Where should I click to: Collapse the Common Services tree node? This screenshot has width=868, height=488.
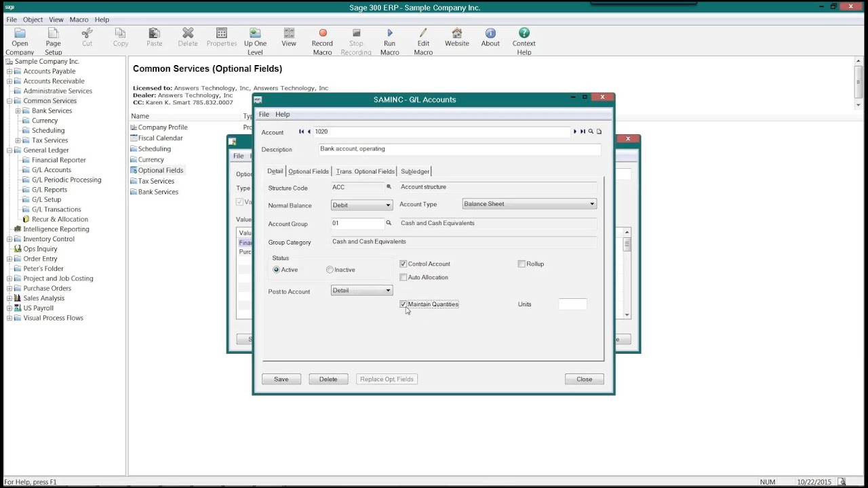(x=9, y=101)
